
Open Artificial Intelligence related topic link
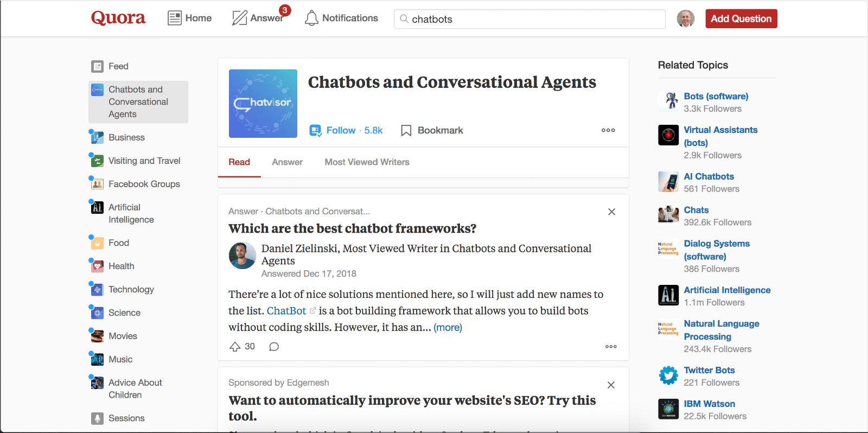727,290
